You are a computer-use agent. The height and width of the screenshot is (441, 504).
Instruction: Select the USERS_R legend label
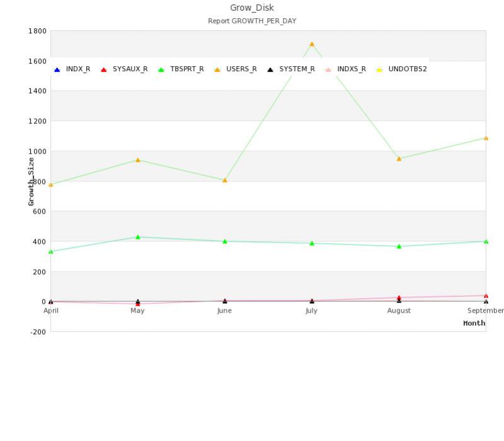click(x=241, y=69)
